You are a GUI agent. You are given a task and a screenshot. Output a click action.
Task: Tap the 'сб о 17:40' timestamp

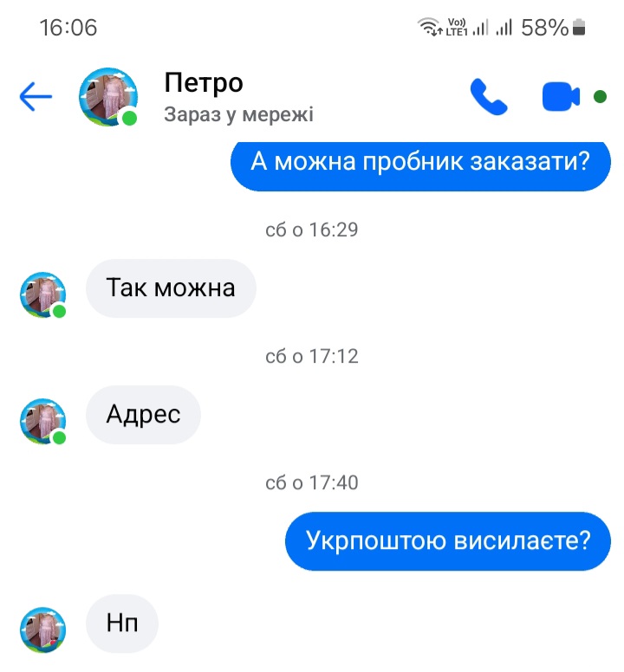click(312, 483)
